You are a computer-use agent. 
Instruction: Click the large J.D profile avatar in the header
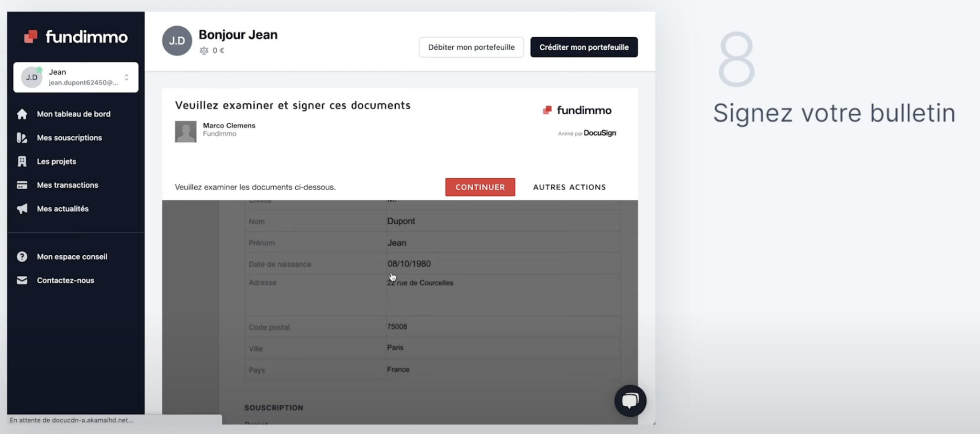pyautogui.click(x=177, y=41)
